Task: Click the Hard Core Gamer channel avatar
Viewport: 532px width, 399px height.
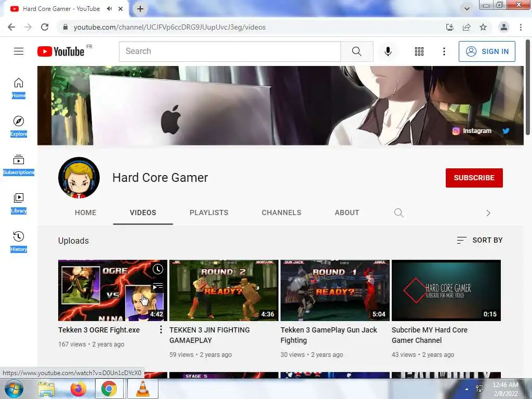Action: coord(79,178)
